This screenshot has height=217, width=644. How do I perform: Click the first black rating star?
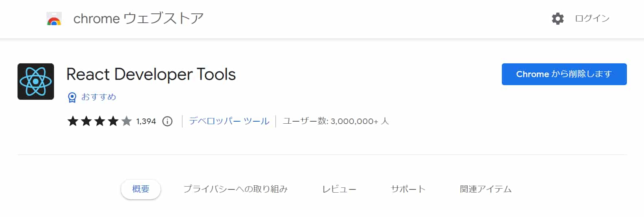[x=73, y=121]
